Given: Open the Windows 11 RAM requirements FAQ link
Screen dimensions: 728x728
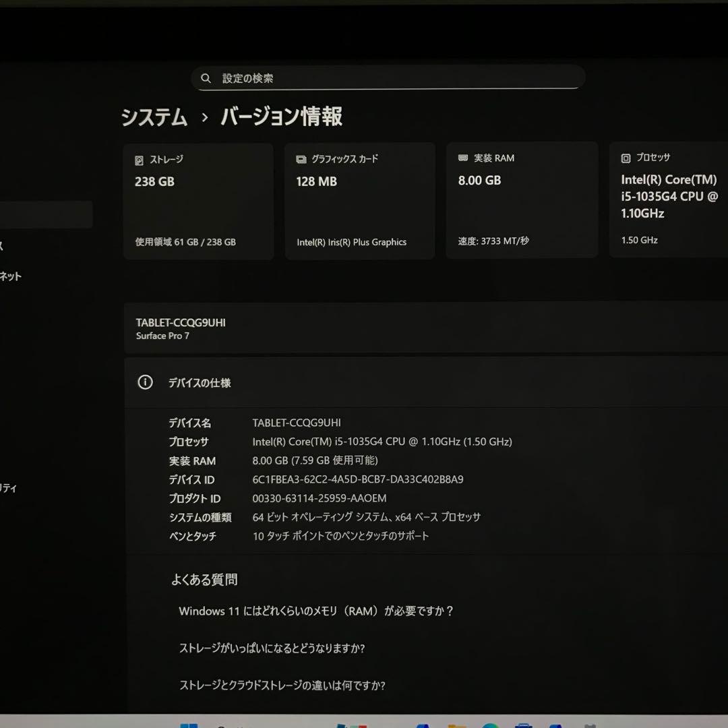Looking at the screenshot, I should pyautogui.click(x=315, y=611).
